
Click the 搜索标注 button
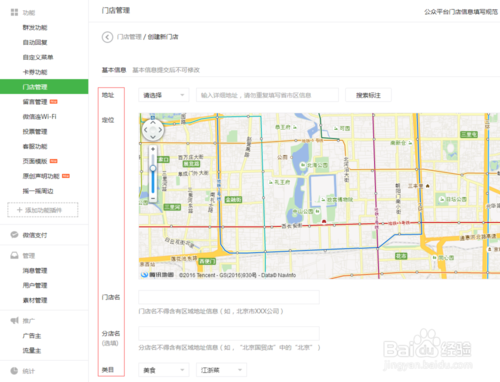[x=368, y=95]
